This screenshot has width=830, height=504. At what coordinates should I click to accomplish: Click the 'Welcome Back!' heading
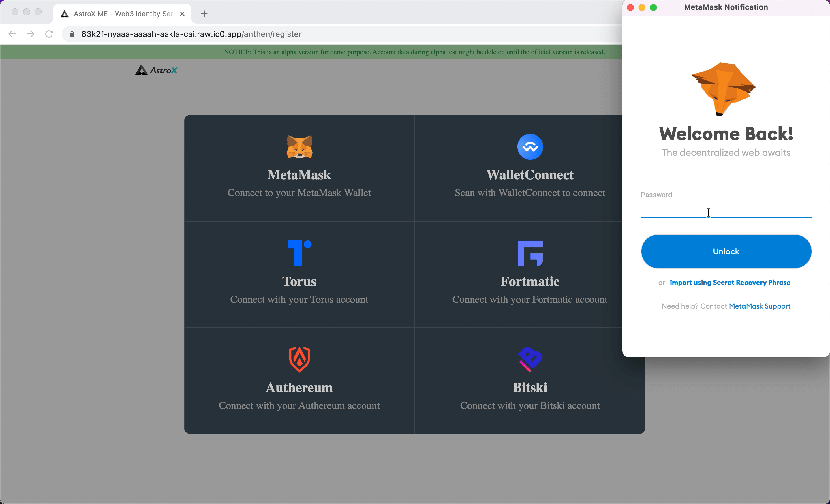point(726,134)
